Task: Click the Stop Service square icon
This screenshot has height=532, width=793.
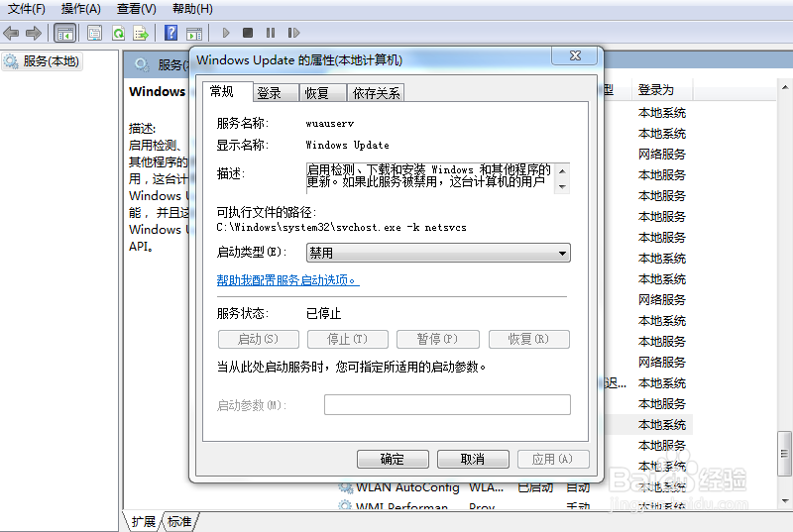Action: tap(248, 33)
